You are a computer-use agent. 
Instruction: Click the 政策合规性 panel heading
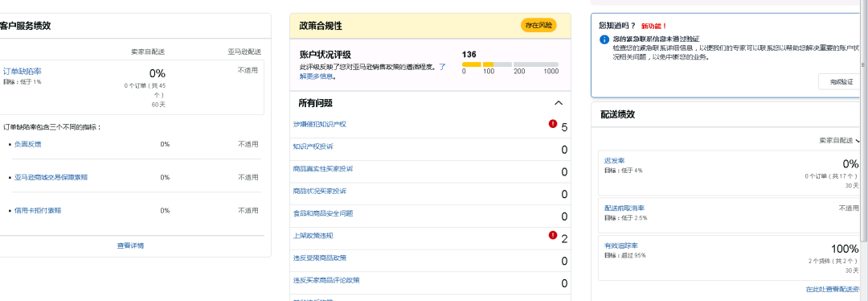[321, 26]
